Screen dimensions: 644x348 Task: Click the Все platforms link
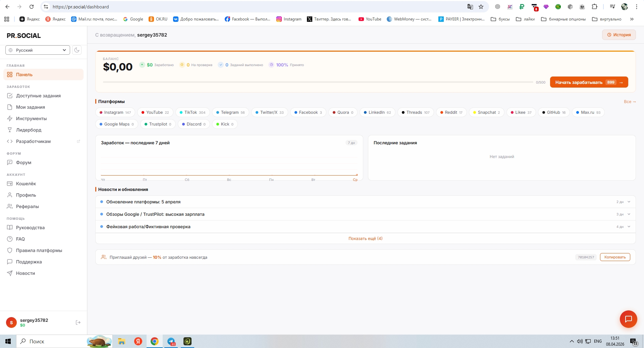[630, 102]
